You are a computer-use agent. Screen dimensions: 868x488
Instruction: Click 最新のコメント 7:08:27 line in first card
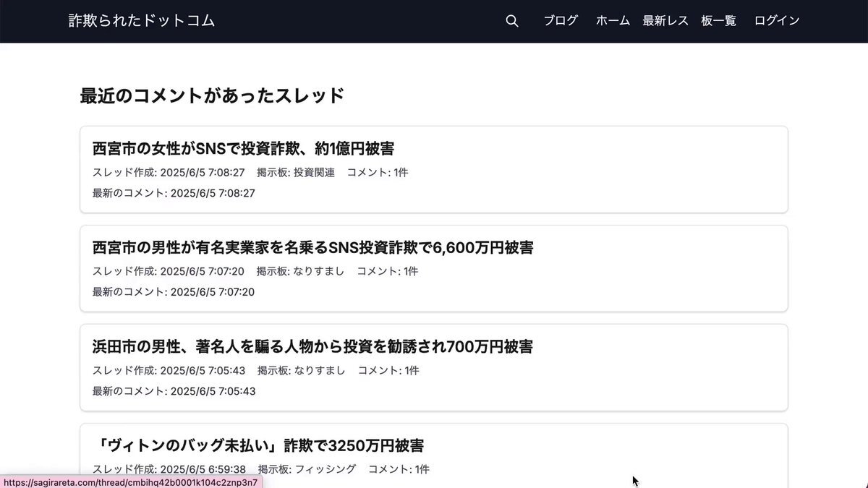174,194
